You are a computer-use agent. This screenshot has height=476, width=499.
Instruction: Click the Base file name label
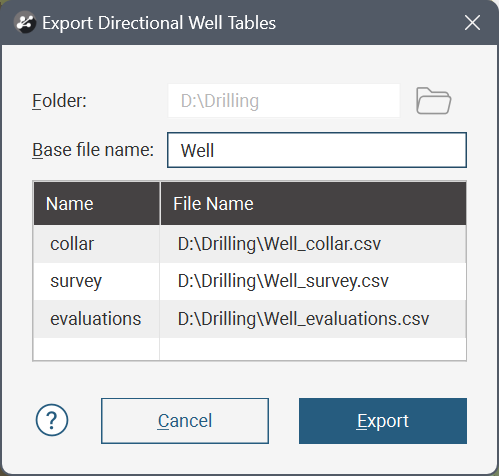(x=93, y=150)
